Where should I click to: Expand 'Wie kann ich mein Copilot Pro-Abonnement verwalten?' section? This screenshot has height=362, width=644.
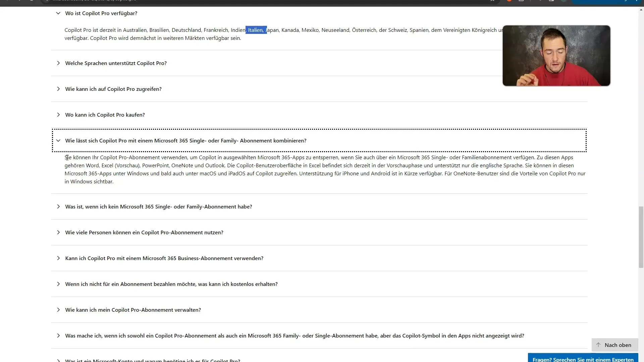tap(58, 309)
